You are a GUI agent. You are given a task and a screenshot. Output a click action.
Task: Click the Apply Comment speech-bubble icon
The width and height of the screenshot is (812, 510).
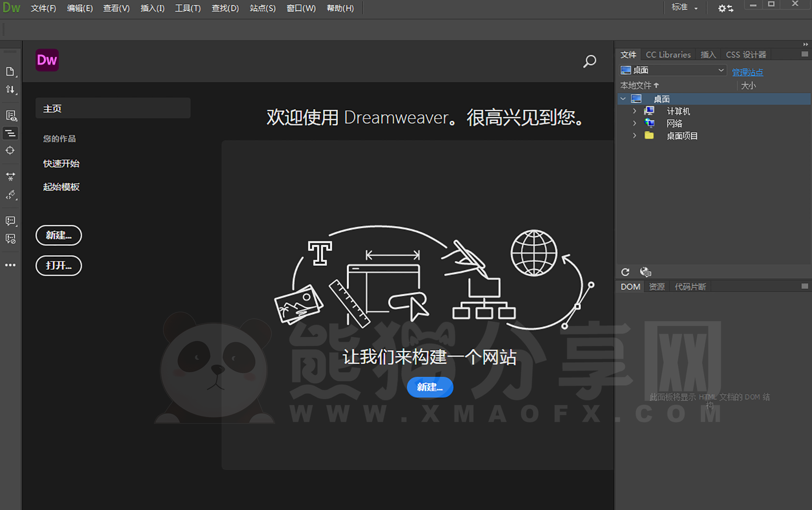point(10,221)
